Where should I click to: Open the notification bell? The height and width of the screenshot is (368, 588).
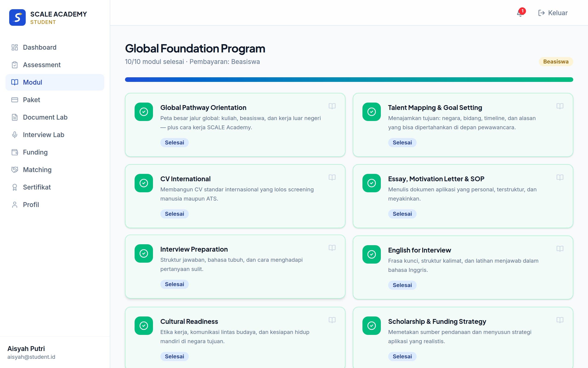click(x=520, y=13)
